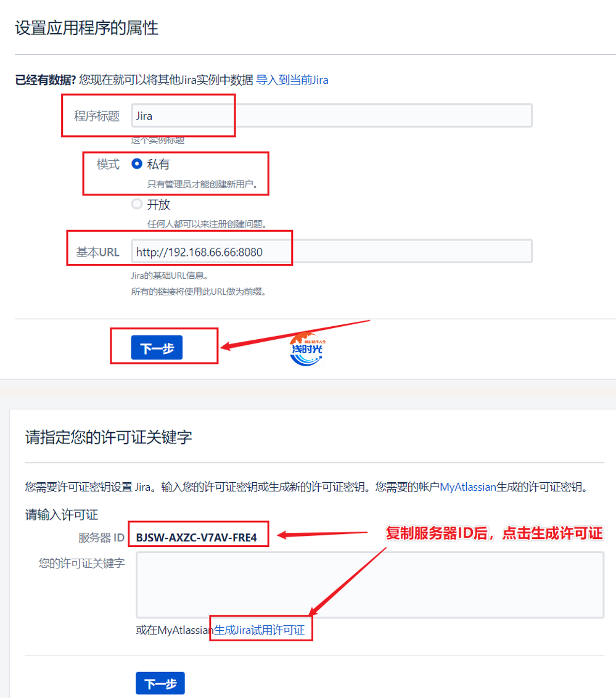This screenshot has height=698, width=616.
Task: Click the 您的许可证关键字 label
Action: 81,563
